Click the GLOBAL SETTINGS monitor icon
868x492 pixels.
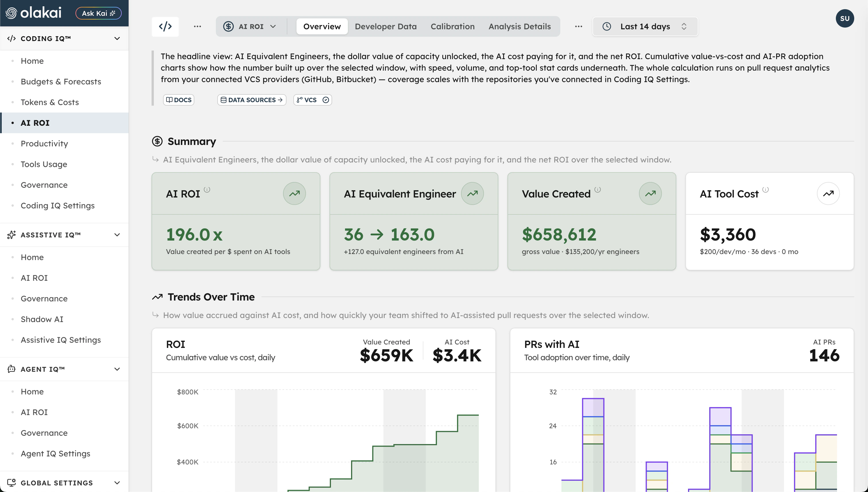click(x=11, y=483)
